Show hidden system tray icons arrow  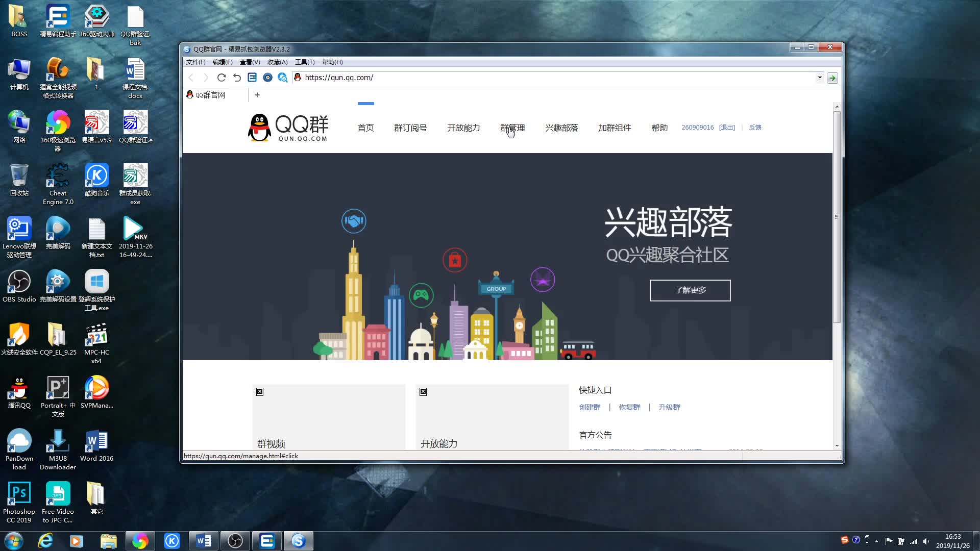coord(877,541)
